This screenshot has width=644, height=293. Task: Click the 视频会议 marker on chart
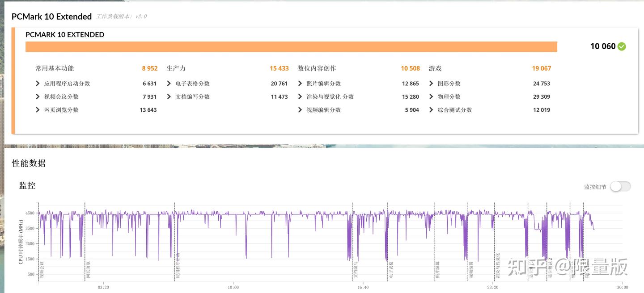click(x=42, y=269)
